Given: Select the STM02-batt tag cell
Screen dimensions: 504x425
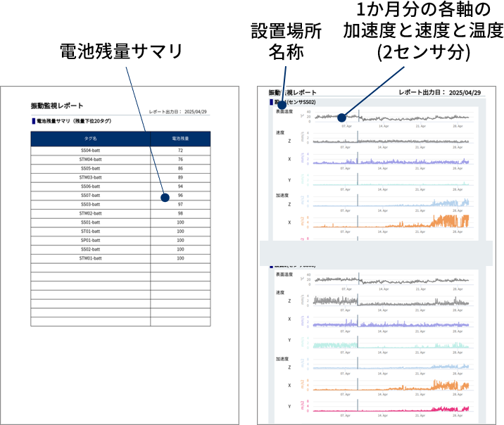Looking at the screenshot, I should tap(90, 213).
